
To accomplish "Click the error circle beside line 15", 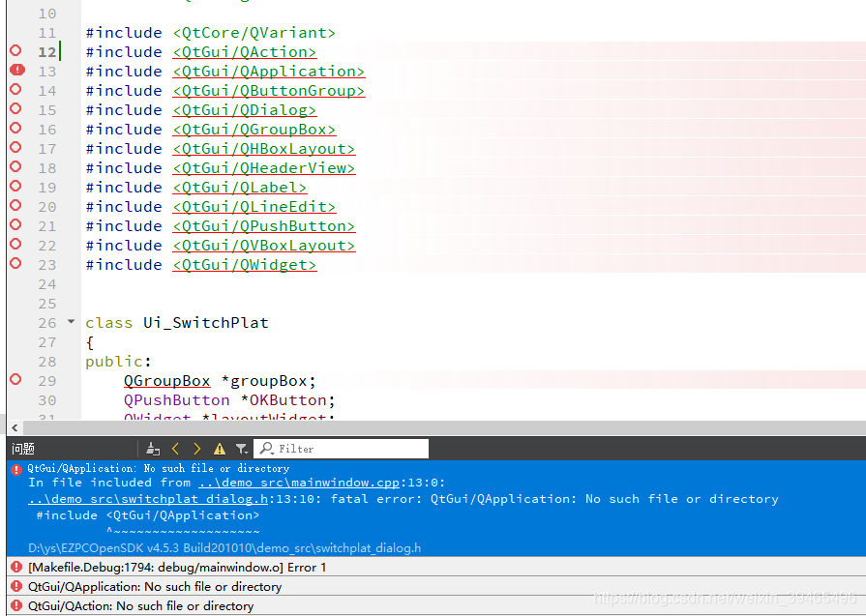I will 16,108.
